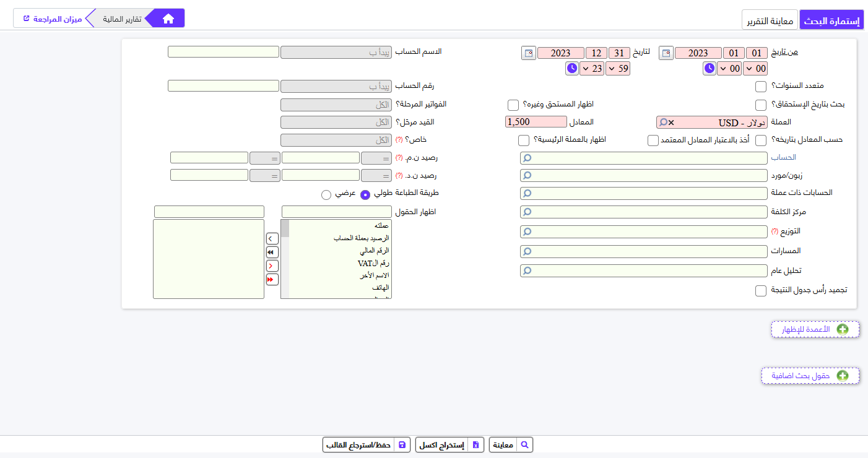Enable the متعدد السنوات checkbox
868x458 pixels.
point(760,86)
